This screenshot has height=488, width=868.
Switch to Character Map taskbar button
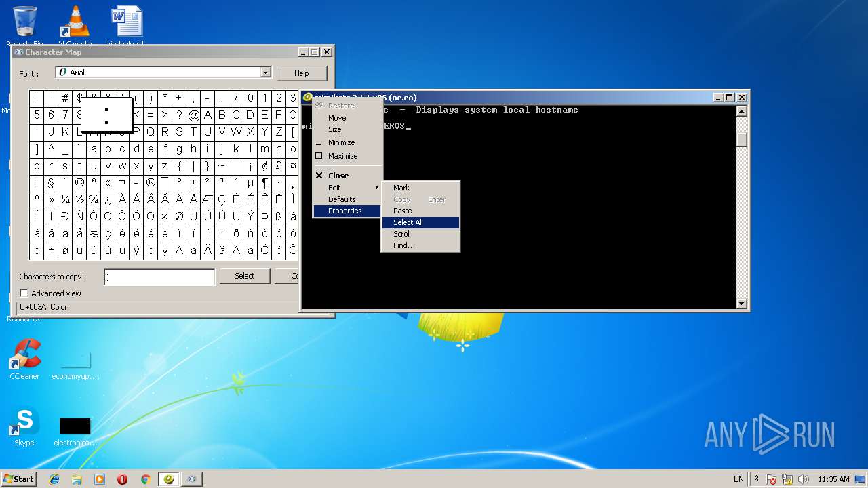tap(192, 479)
